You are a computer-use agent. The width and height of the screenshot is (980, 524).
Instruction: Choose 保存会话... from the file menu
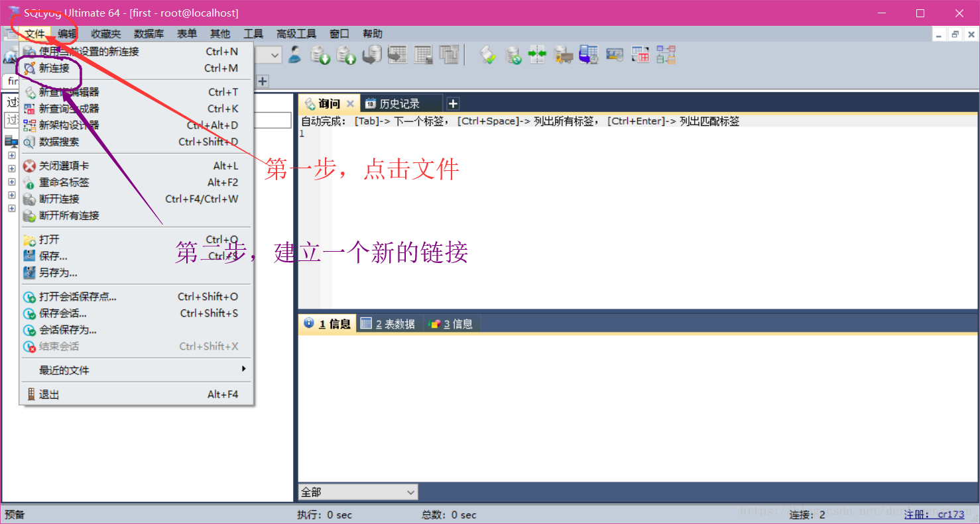pyautogui.click(x=137, y=313)
